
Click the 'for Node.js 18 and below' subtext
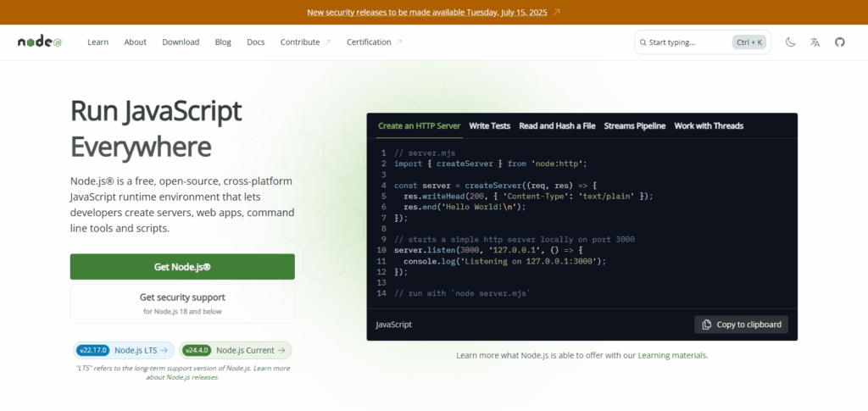182,312
